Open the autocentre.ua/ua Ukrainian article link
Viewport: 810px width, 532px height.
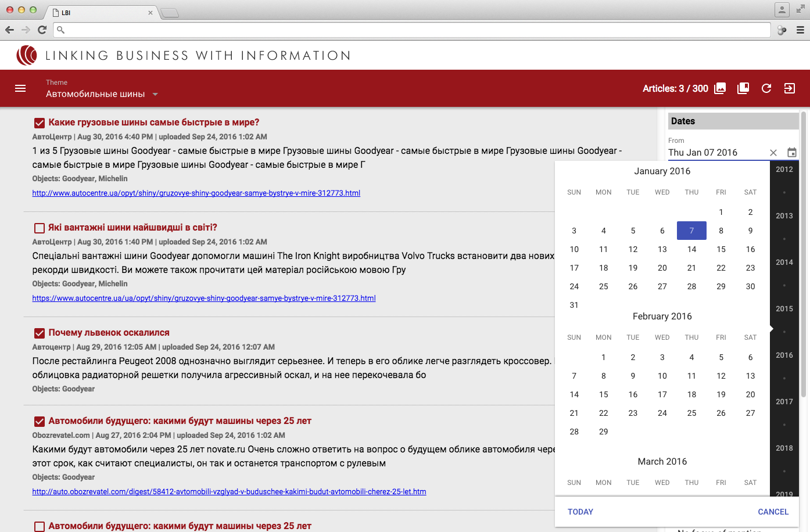point(204,298)
